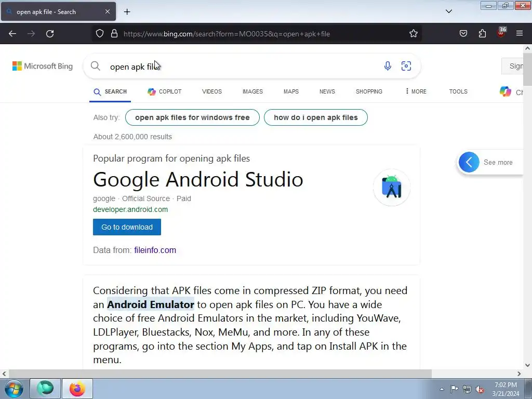Screen dimensions: 532x399
Task: Switch to the SHOPPING tab
Action: tap(369, 91)
